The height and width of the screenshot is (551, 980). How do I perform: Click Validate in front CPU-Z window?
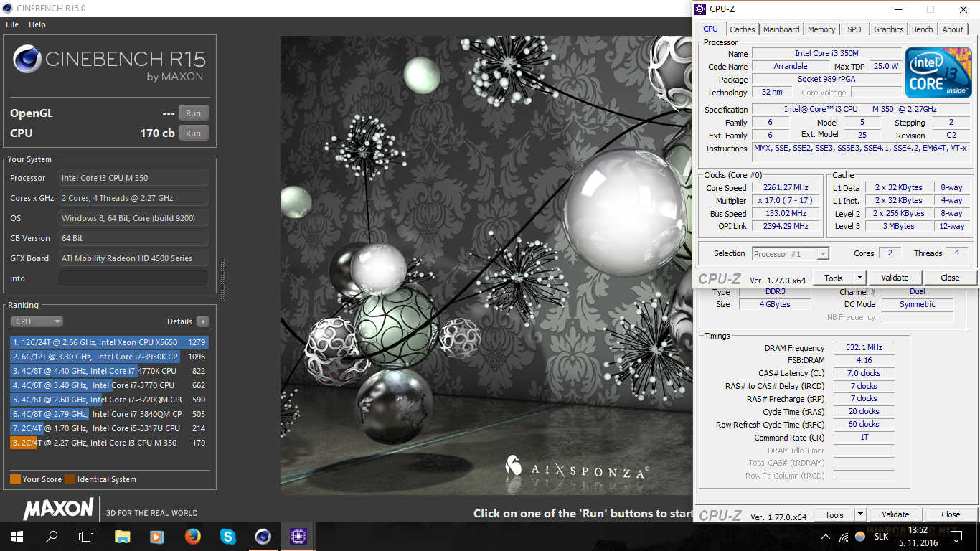[895, 278]
